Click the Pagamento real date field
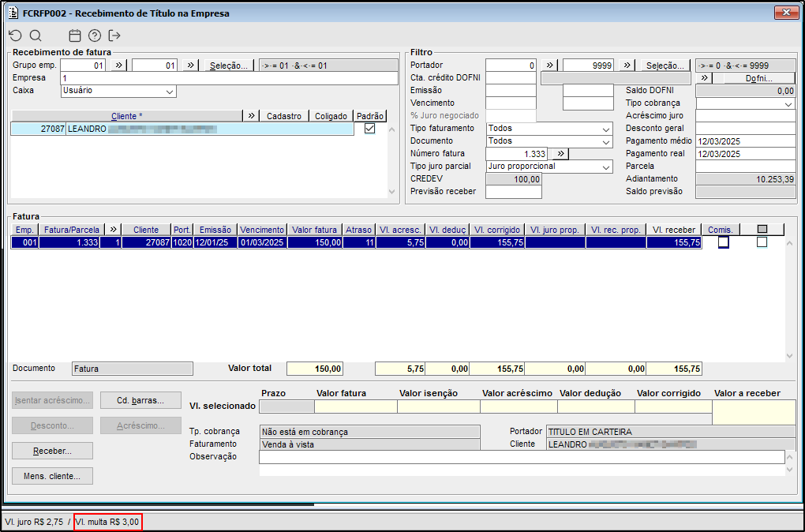The image size is (805, 532). pyautogui.click(x=746, y=154)
